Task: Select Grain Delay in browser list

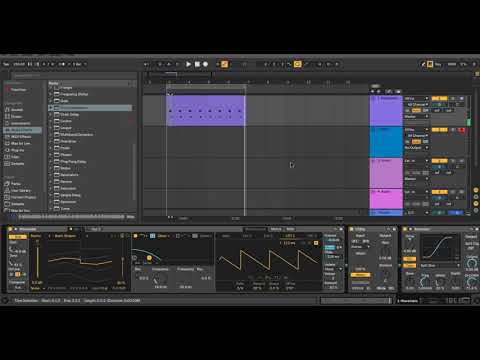Action: point(70,114)
